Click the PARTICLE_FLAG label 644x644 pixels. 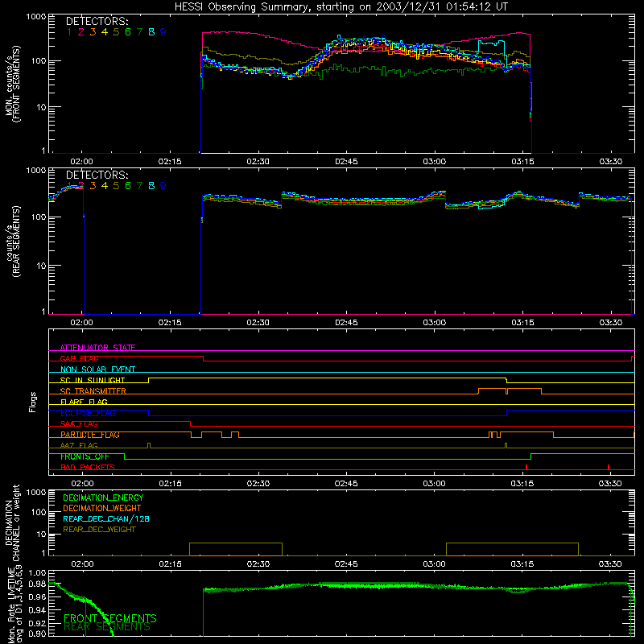pyautogui.click(x=90, y=435)
